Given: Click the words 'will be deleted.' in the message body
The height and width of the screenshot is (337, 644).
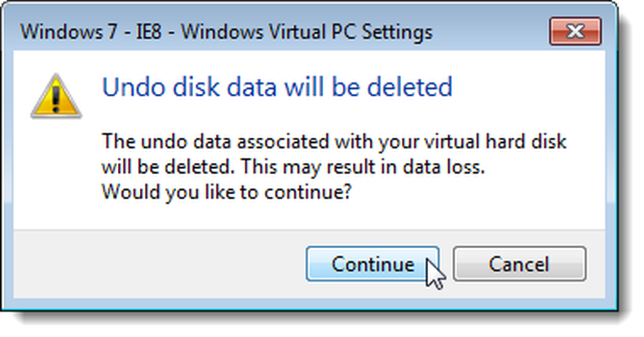Looking at the screenshot, I should point(168,167).
